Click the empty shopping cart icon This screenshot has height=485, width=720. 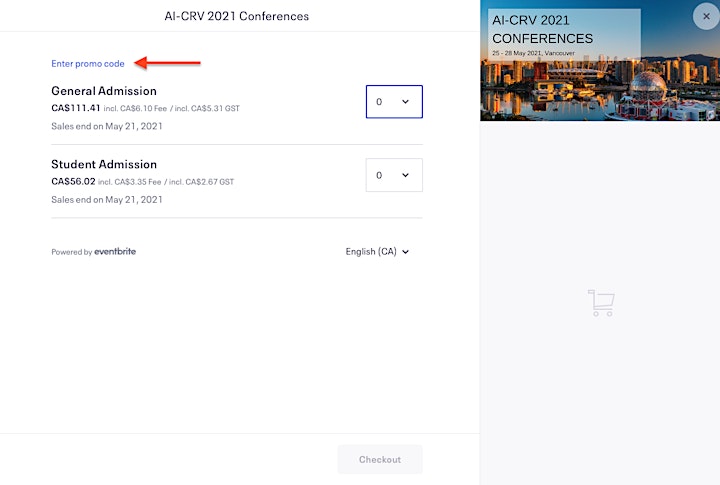pos(601,303)
